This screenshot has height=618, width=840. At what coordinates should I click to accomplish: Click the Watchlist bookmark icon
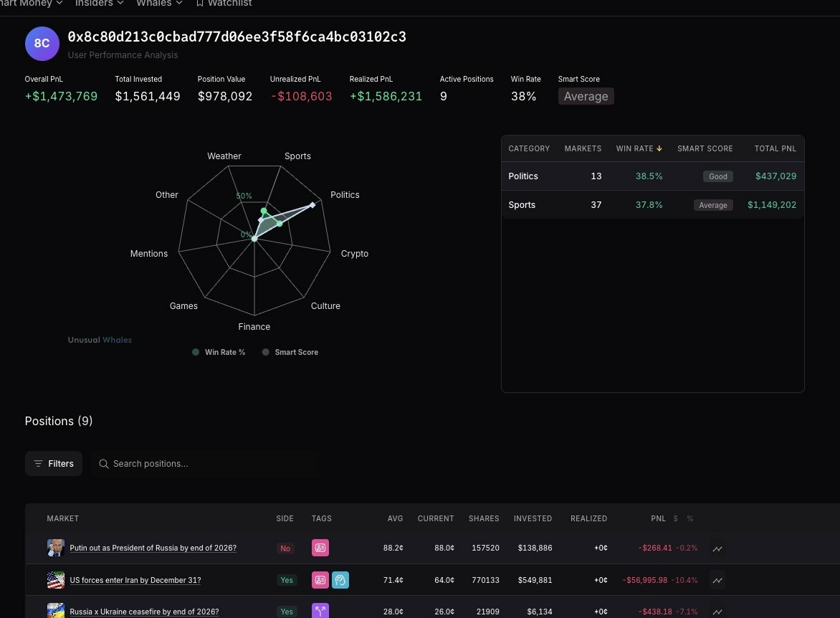click(x=200, y=3)
